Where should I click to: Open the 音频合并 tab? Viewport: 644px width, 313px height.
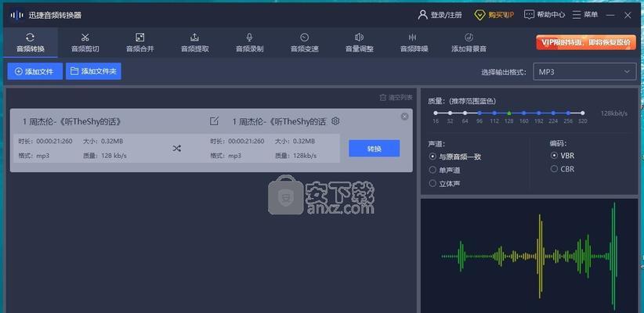pyautogui.click(x=139, y=43)
